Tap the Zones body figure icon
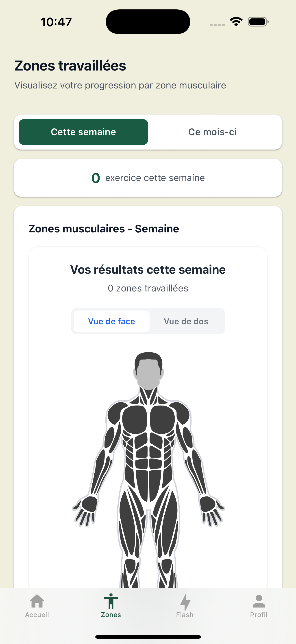The width and height of the screenshot is (296, 644). click(x=111, y=601)
